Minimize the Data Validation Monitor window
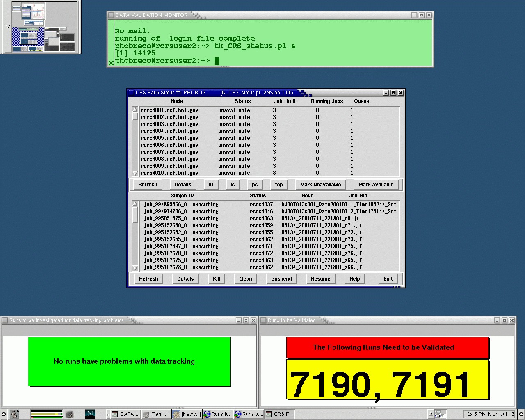525x420 pixels. click(x=414, y=15)
